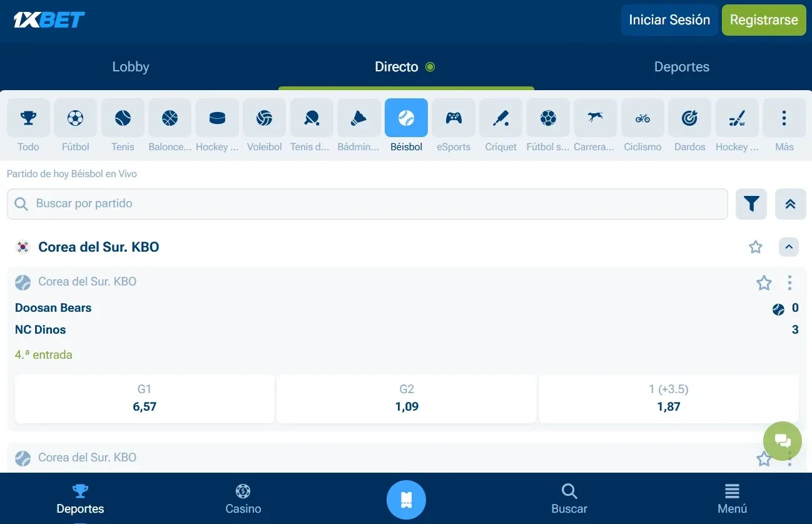812x524 pixels.
Task: Open Deportes in the bottom navigation
Action: [80, 499]
